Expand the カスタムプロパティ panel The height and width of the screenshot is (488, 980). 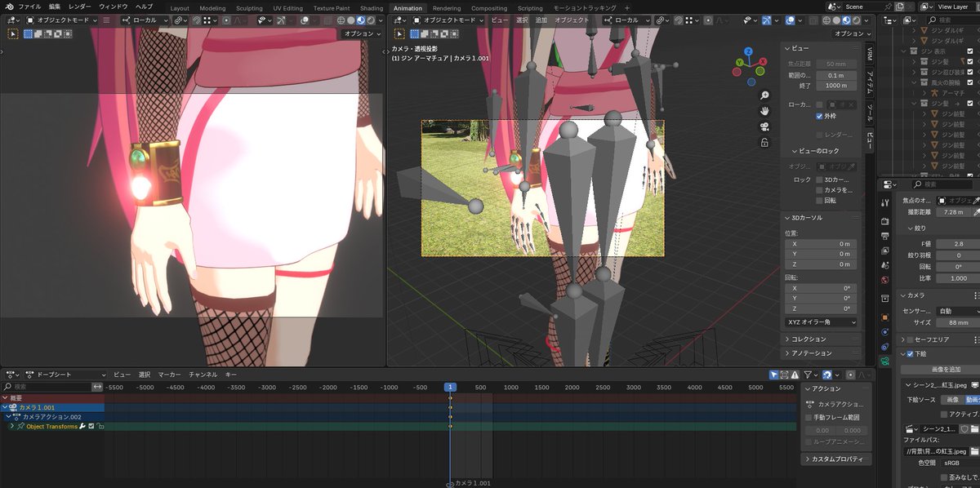[835, 459]
